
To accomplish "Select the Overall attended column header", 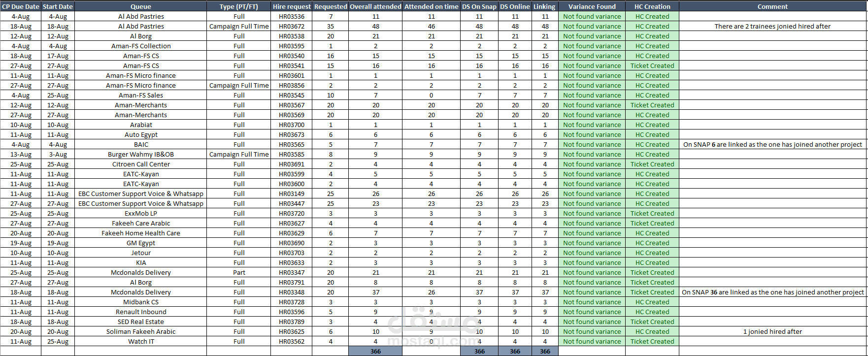I will (x=375, y=6).
